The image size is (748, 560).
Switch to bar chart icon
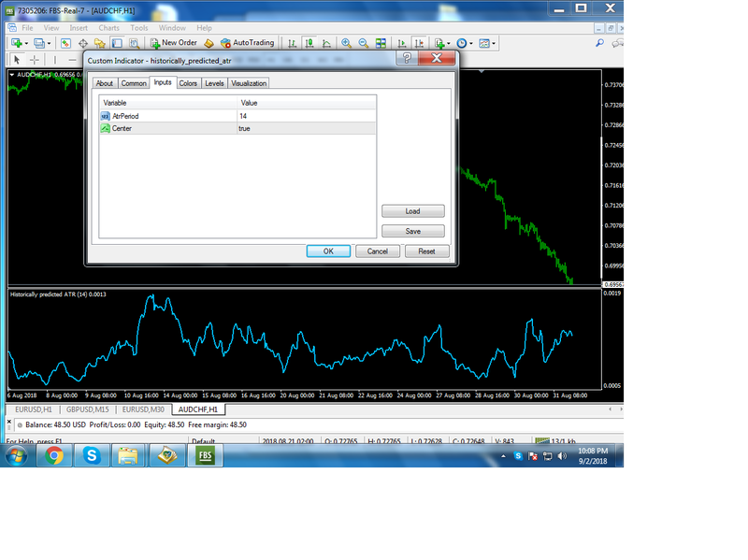(x=292, y=43)
